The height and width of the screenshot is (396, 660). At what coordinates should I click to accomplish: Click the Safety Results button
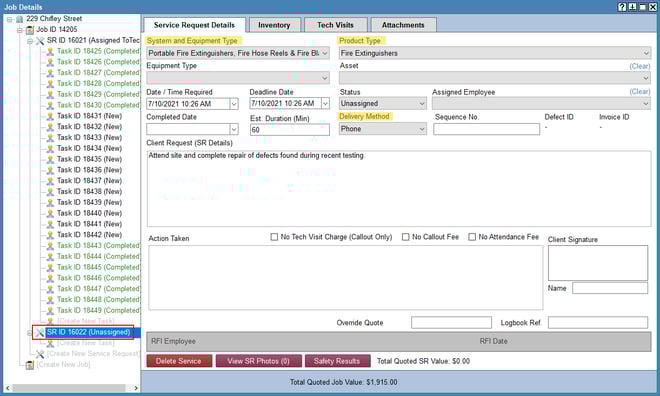[337, 361]
